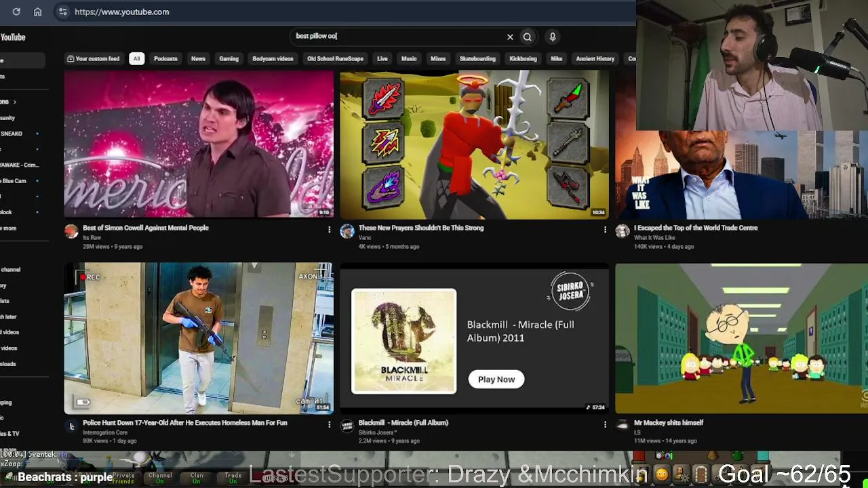Play the RuneScape prayers video thumbnail
This screenshot has width=868, height=488.
tap(474, 144)
